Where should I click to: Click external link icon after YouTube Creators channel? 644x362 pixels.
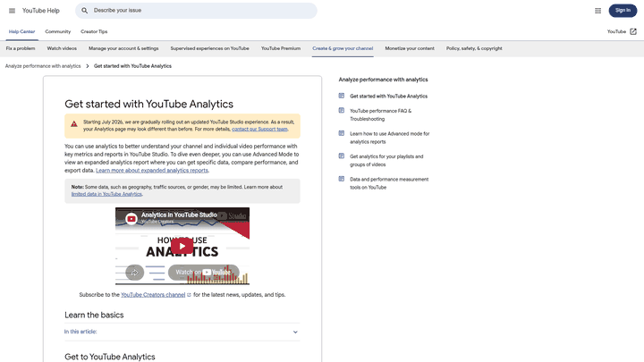point(189,295)
